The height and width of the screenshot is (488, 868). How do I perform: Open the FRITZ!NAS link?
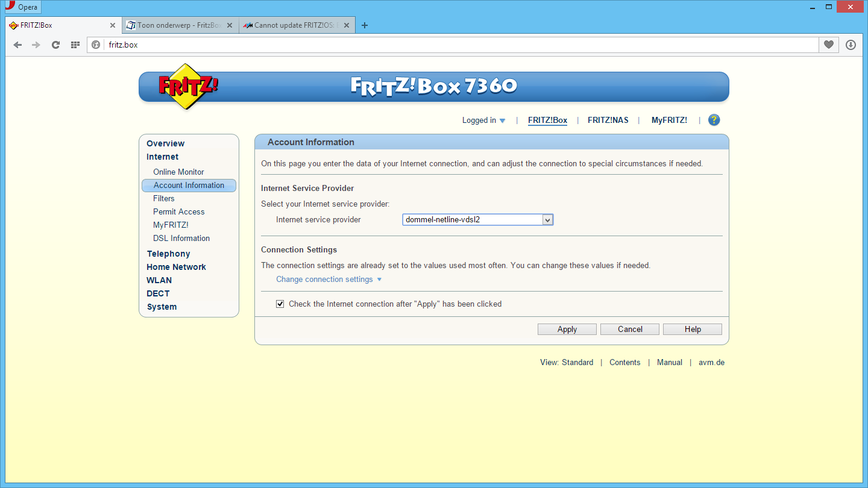click(608, 120)
